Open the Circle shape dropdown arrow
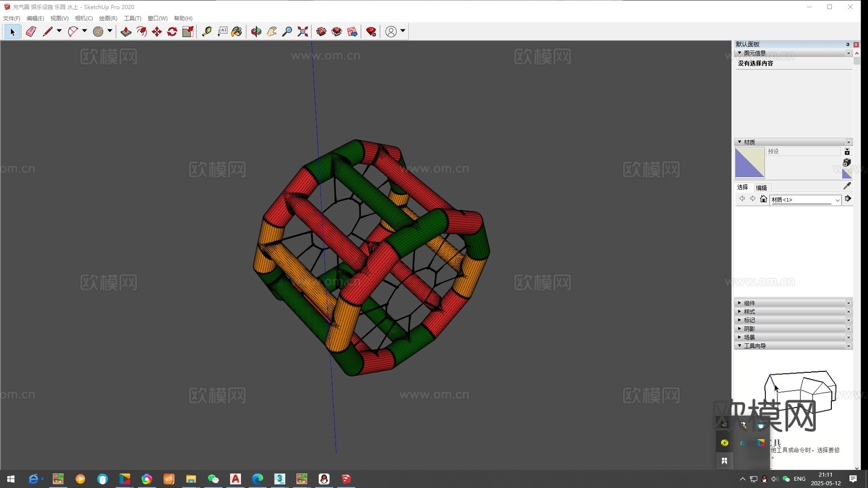The image size is (868, 488). click(110, 31)
